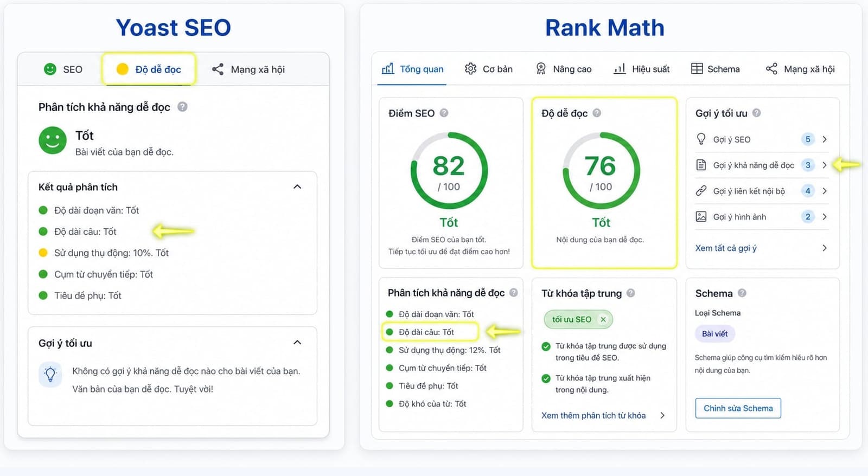Open the Gợi ý hình ảnh chevron

tap(825, 217)
